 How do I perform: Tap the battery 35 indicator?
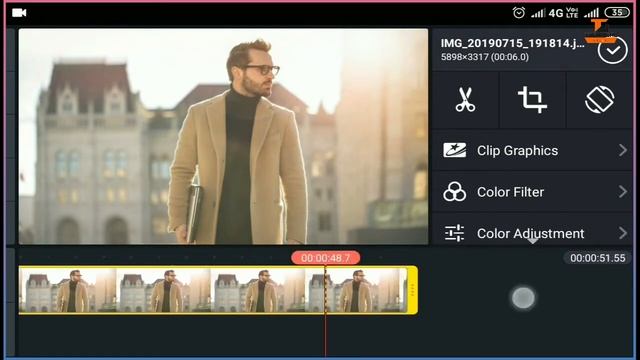click(617, 12)
